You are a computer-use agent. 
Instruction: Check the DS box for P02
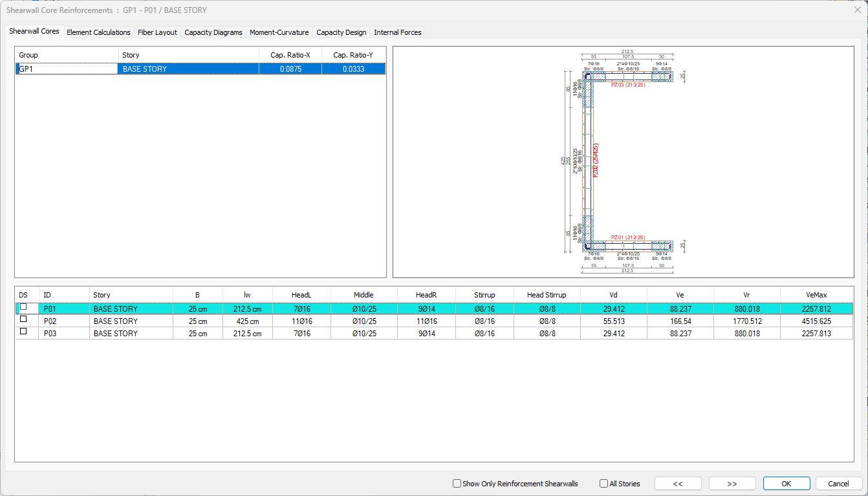pos(23,319)
